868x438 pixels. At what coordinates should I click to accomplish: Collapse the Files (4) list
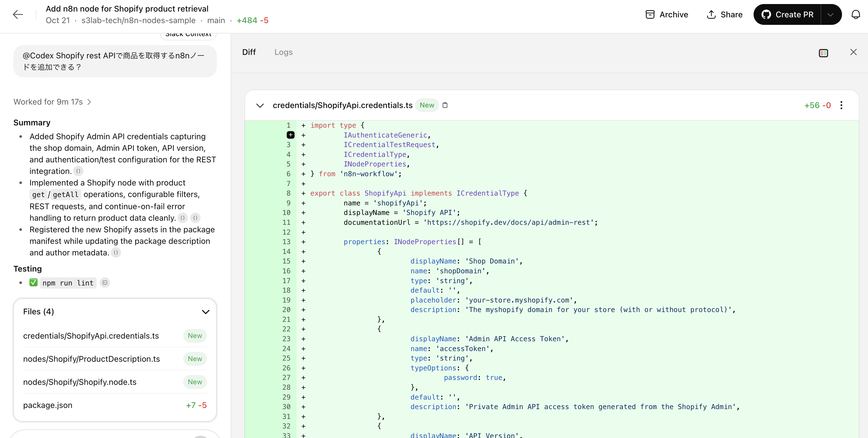[205, 312]
